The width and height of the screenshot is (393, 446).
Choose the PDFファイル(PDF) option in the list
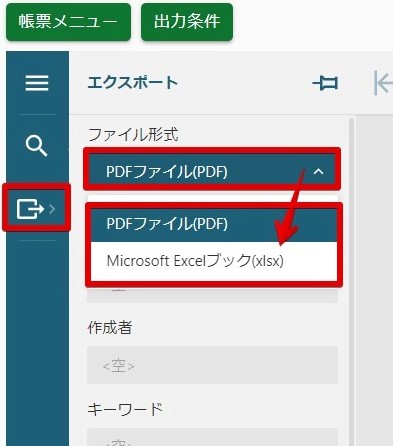[214, 223]
